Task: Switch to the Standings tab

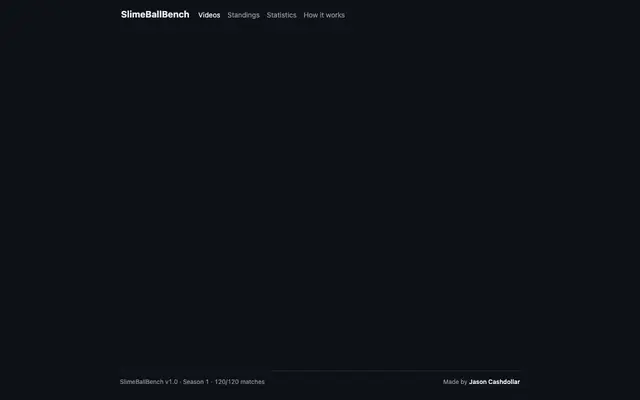Action: [243, 15]
